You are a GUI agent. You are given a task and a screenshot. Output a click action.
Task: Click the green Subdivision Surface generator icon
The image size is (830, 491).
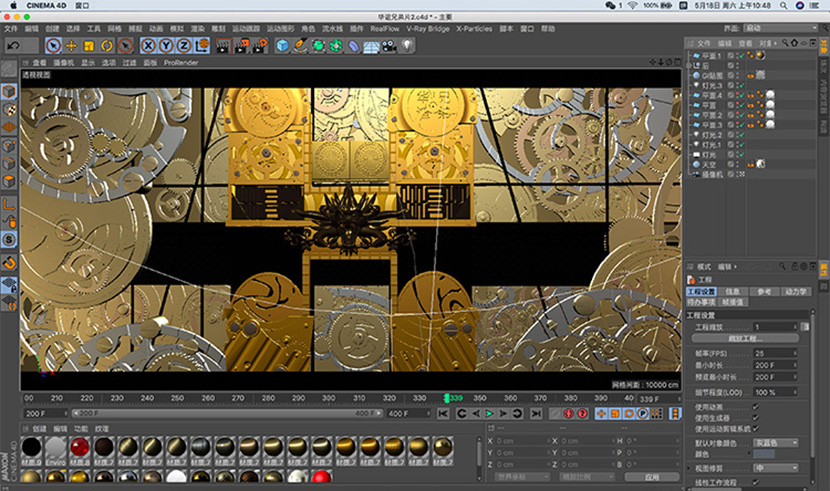click(318, 46)
